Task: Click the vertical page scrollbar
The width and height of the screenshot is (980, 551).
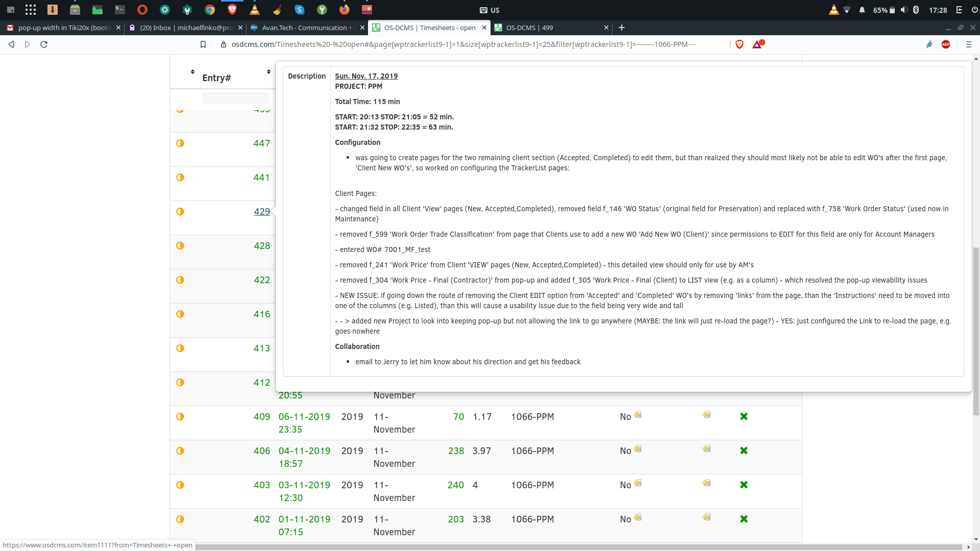Action: click(976, 332)
